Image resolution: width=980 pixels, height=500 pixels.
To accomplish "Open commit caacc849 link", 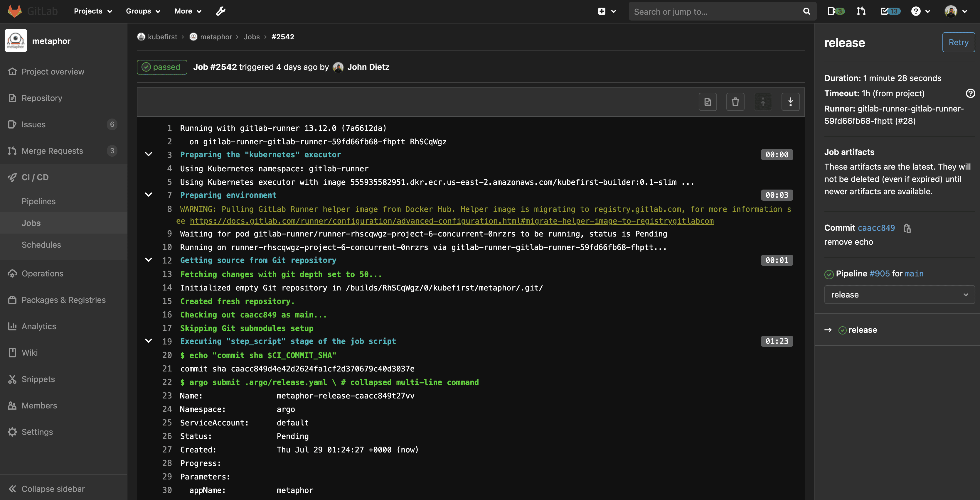I will [x=876, y=228].
